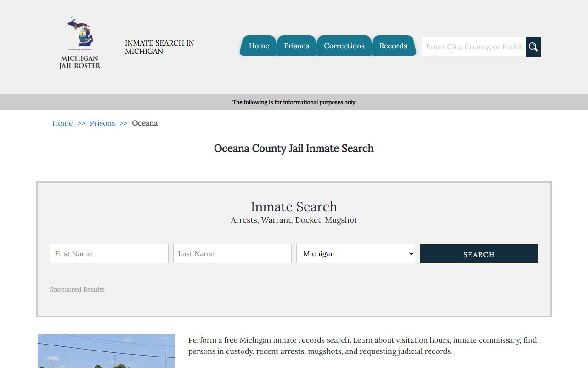Open the Records navigation tab
The height and width of the screenshot is (368, 588).
(393, 46)
